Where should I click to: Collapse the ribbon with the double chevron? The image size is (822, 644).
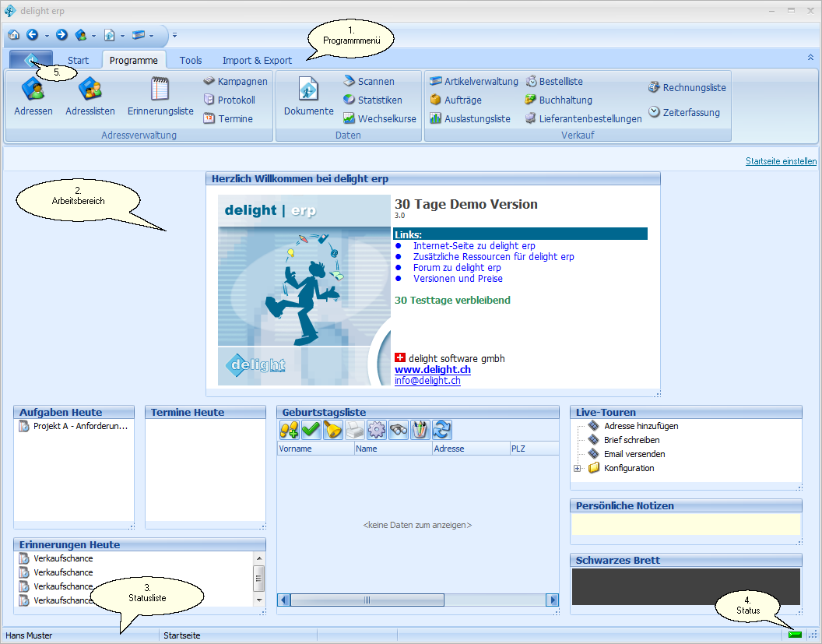pos(811,57)
